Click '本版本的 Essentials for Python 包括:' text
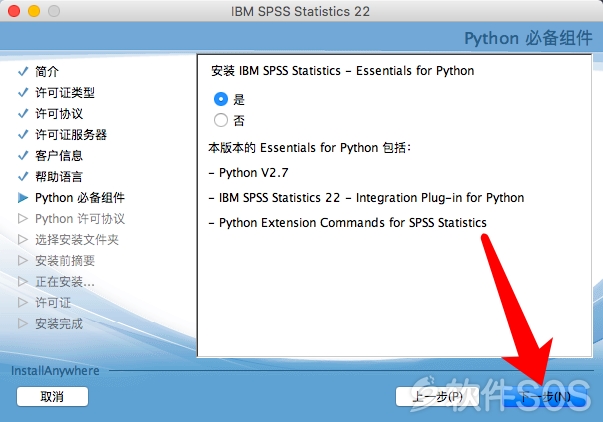 310,148
